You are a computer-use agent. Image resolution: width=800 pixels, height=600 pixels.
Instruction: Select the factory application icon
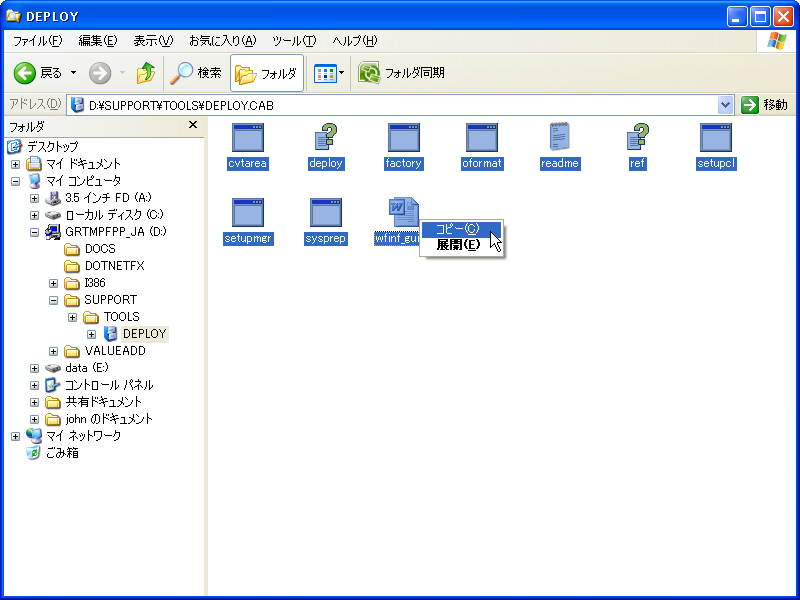(404, 138)
